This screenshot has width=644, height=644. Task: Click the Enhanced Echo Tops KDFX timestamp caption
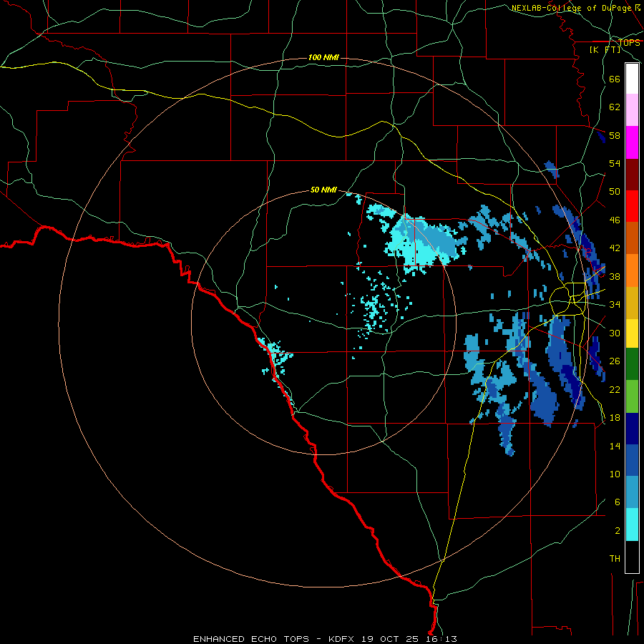point(325,639)
